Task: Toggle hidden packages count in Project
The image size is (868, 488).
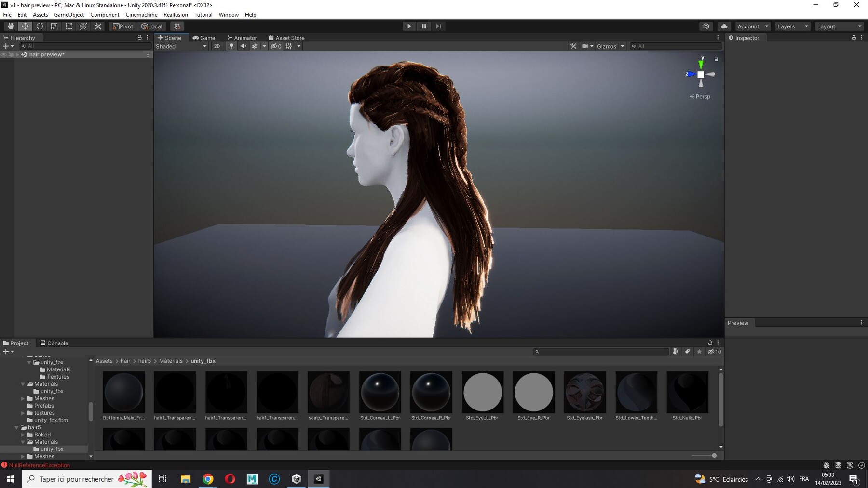Action: (x=715, y=352)
